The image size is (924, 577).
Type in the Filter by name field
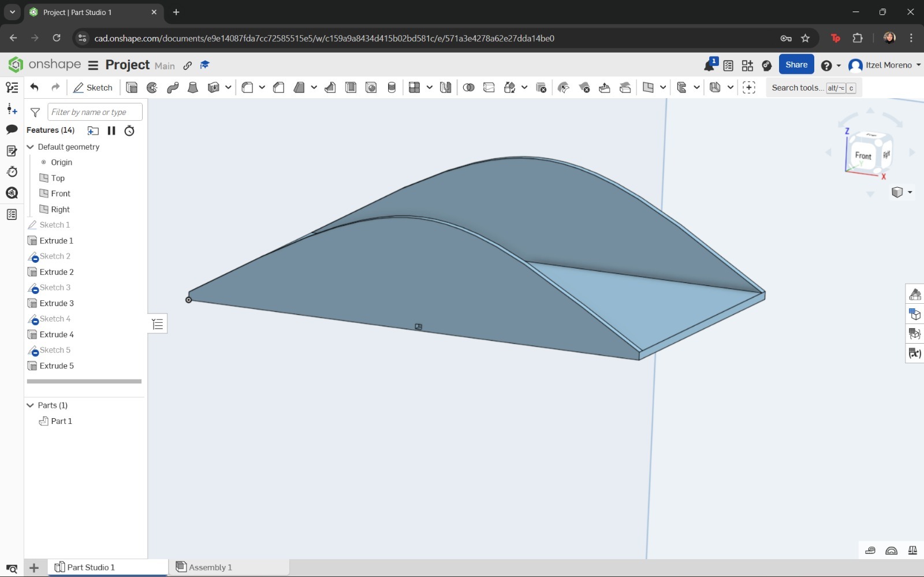94,111
